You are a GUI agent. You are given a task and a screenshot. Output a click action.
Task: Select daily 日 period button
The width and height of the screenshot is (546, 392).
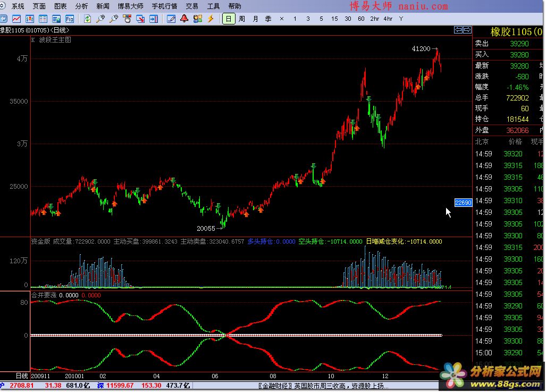[229, 19]
